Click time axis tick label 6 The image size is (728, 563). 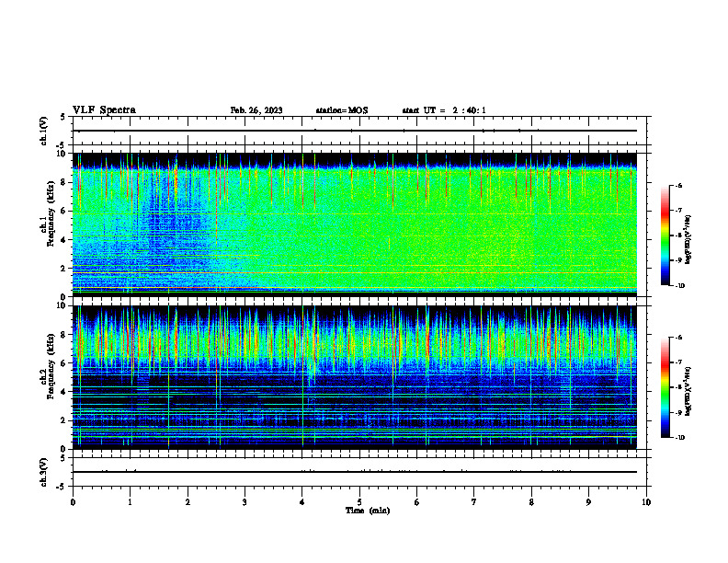[417, 502]
